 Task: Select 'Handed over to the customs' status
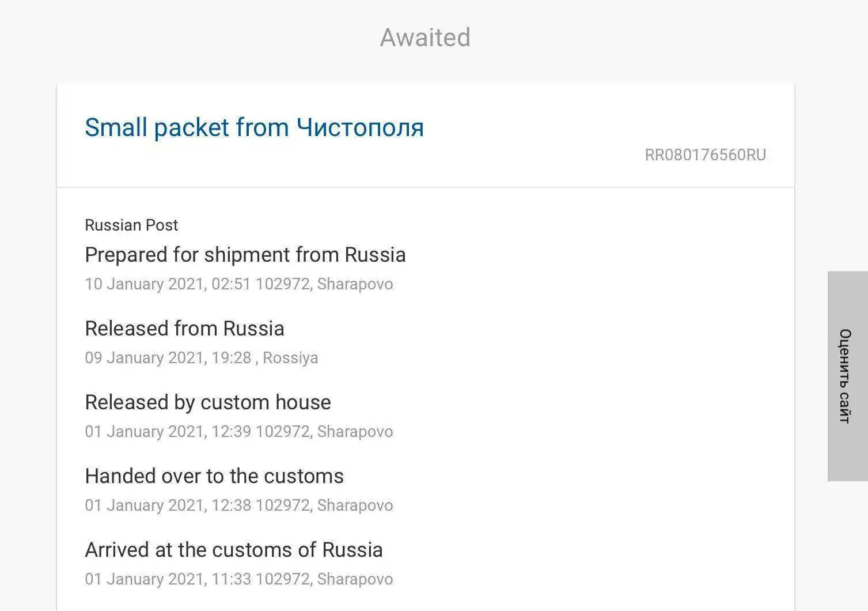tap(214, 476)
